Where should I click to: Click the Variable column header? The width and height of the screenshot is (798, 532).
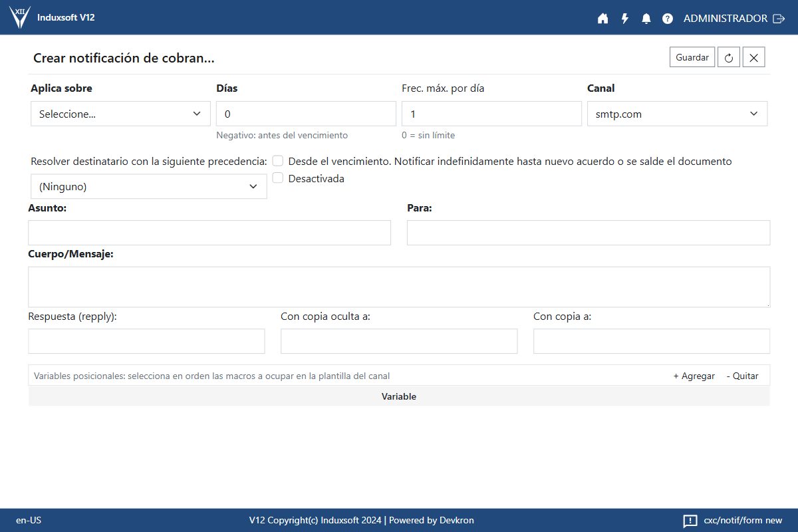tap(399, 396)
